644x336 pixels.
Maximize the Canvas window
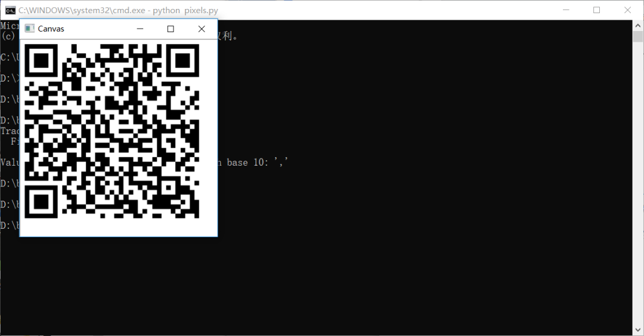click(171, 29)
